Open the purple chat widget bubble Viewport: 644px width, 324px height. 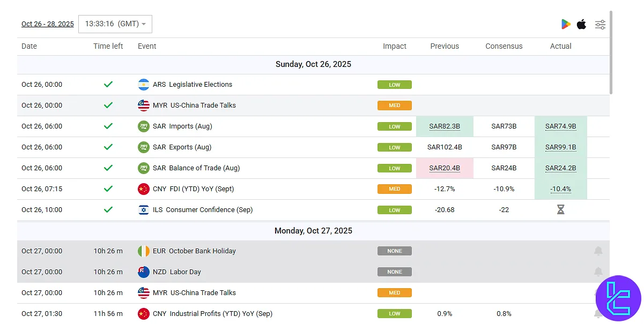[619, 298]
